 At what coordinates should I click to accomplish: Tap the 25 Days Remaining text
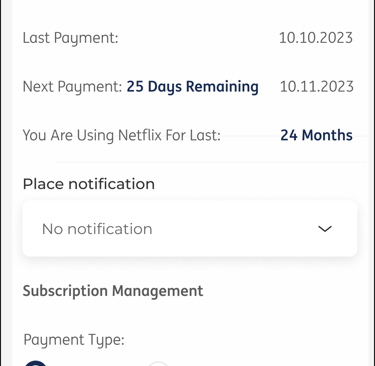tap(192, 87)
